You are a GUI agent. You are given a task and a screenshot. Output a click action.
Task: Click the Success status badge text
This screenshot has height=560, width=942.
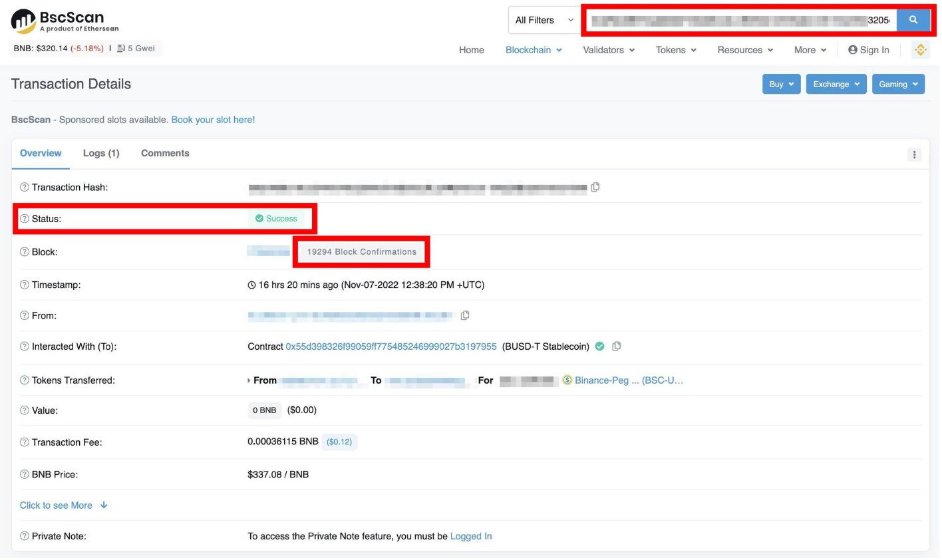tap(282, 219)
